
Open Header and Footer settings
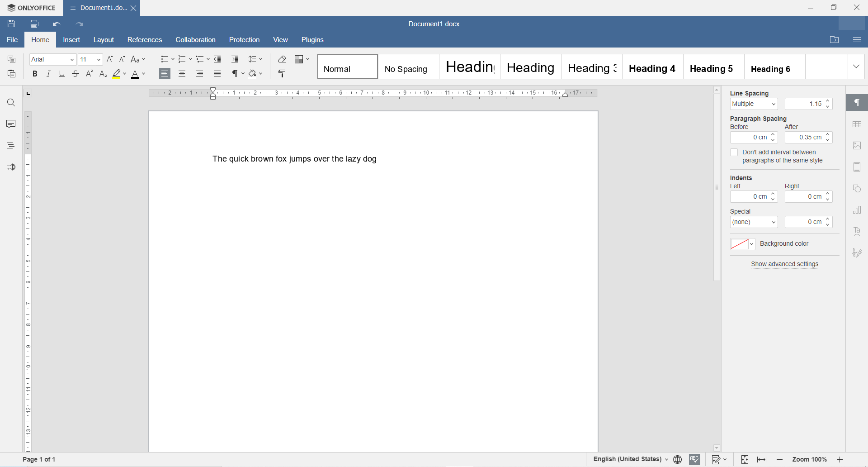click(x=857, y=167)
